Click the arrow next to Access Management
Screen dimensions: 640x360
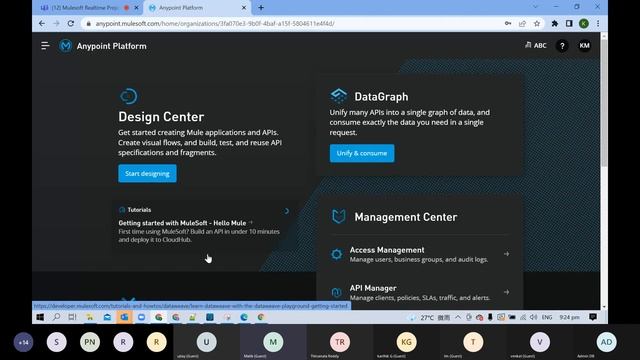506,254
